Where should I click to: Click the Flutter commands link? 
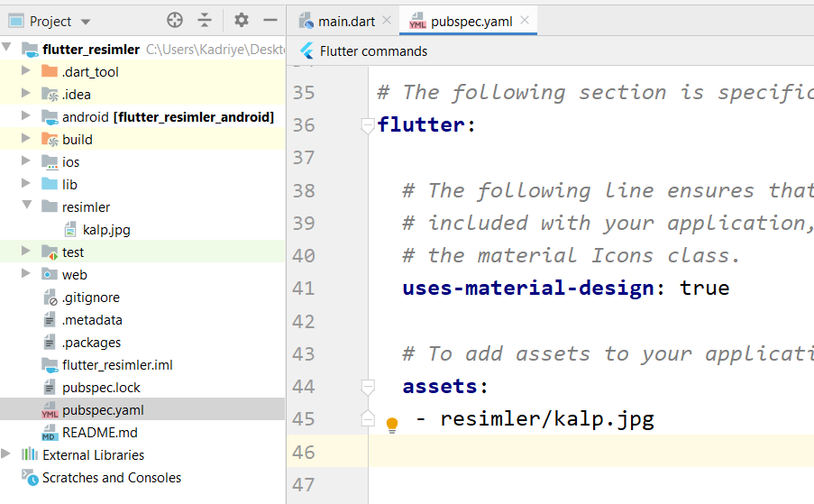[373, 50]
